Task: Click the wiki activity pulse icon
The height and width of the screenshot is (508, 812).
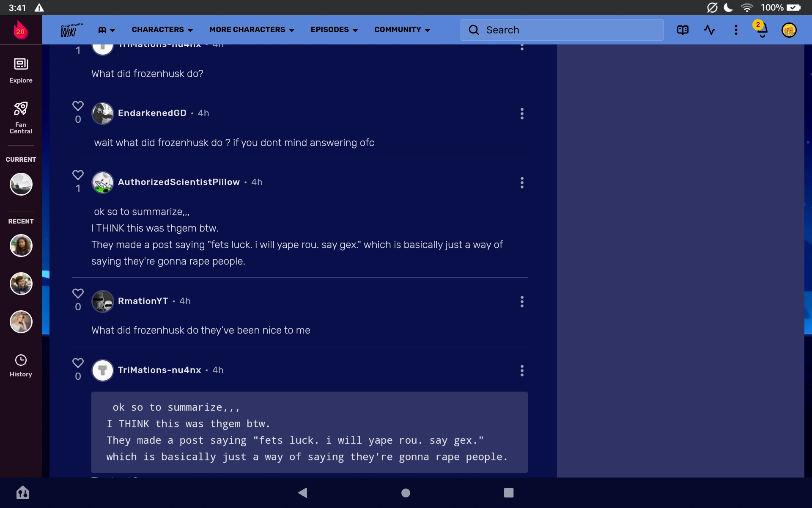Action: point(709,30)
